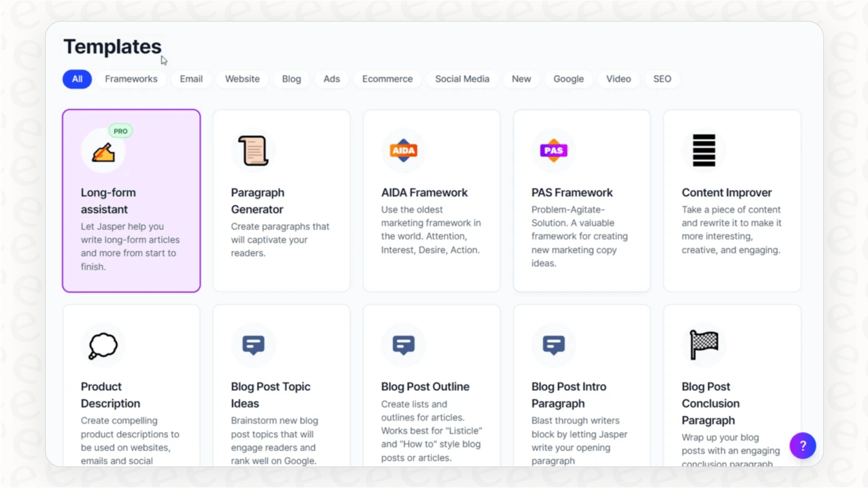
Task: Click the Blog Post Topic Ideas chat icon
Action: [x=253, y=345]
